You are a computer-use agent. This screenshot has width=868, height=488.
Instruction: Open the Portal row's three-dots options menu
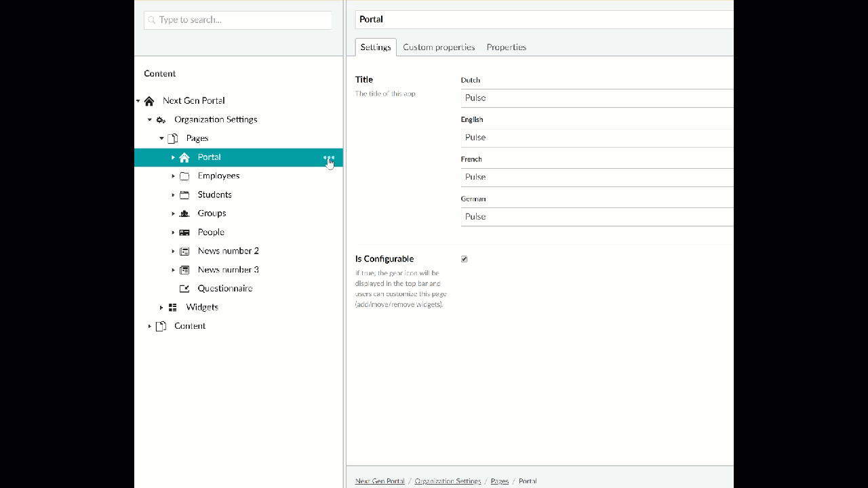click(x=329, y=157)
